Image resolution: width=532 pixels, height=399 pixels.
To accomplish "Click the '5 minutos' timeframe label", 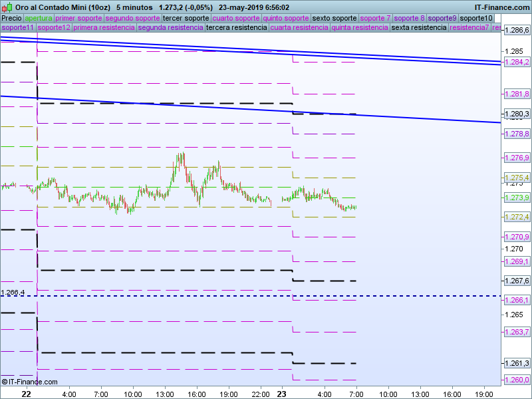I will [134, 7].
